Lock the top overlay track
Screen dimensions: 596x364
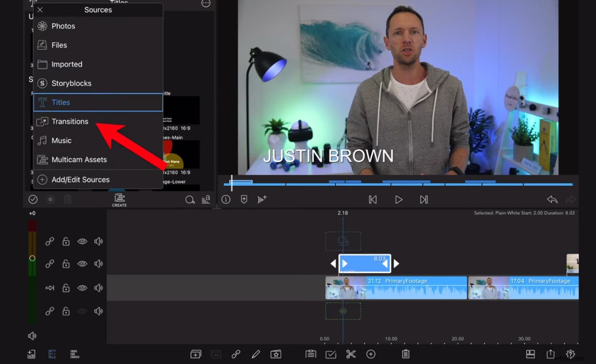tap(66, 241)
